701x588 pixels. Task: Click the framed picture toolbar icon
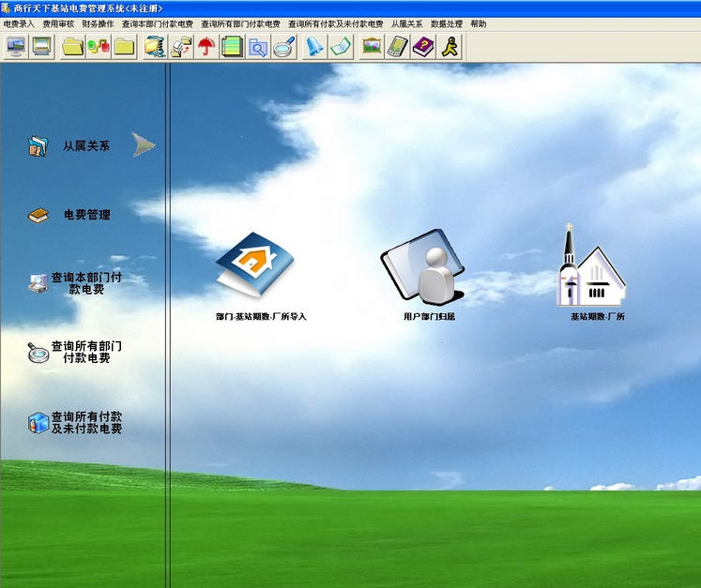[372, 47]
